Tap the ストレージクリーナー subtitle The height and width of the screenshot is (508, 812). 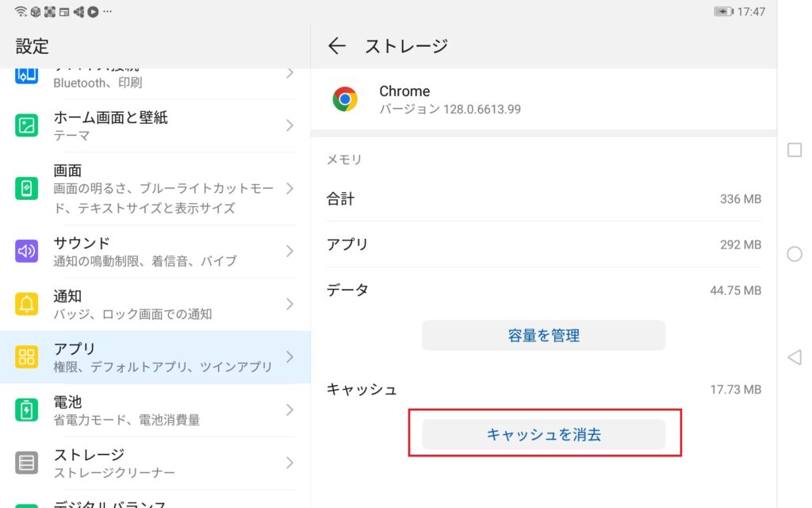point(114,473)
